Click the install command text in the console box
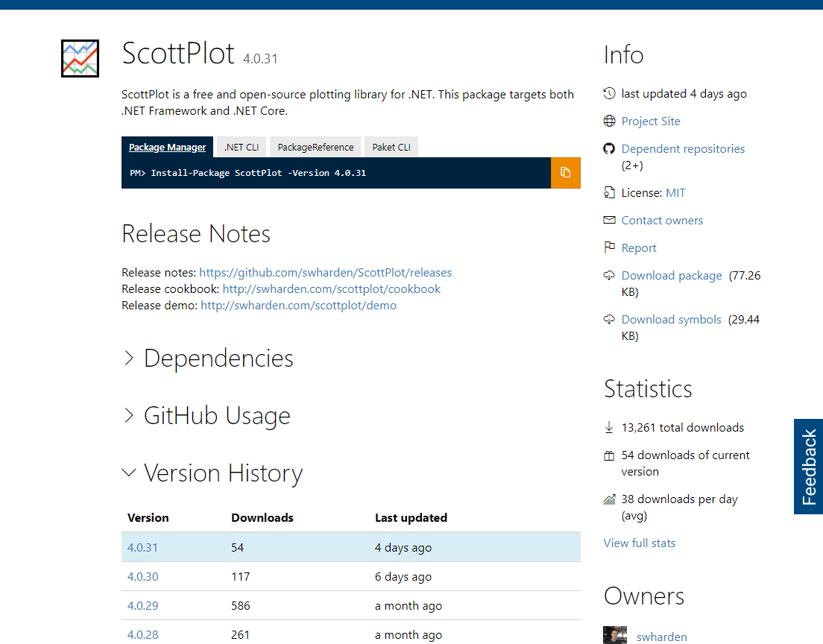The height and width of the screenshot is (644, 823). point(247,173)
